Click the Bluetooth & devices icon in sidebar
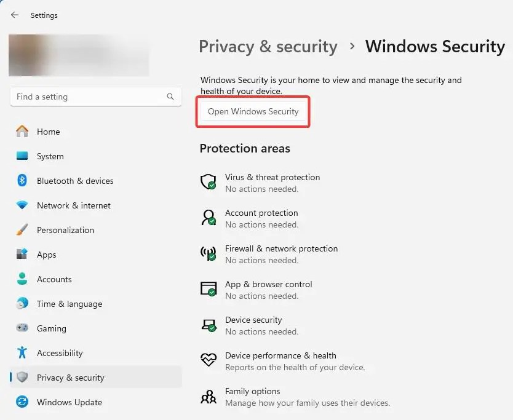513x420 pixels. click(x=22, y=180)
